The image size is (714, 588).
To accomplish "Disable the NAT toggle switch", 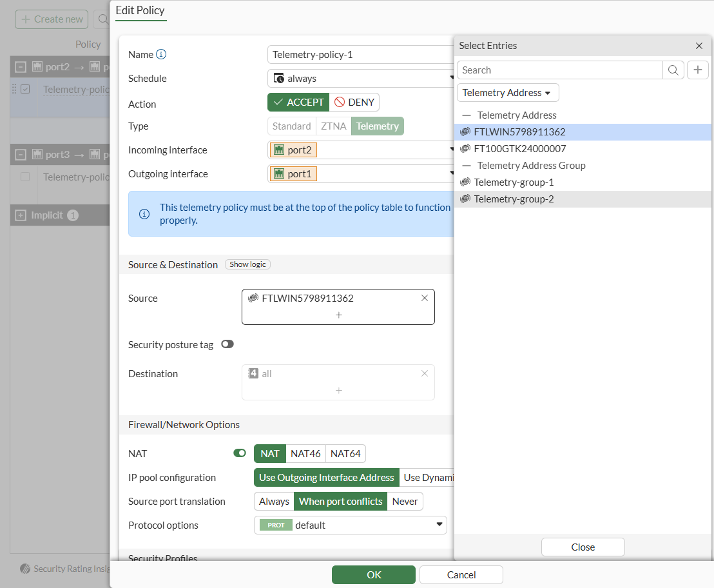I will (x=240, y=453).
